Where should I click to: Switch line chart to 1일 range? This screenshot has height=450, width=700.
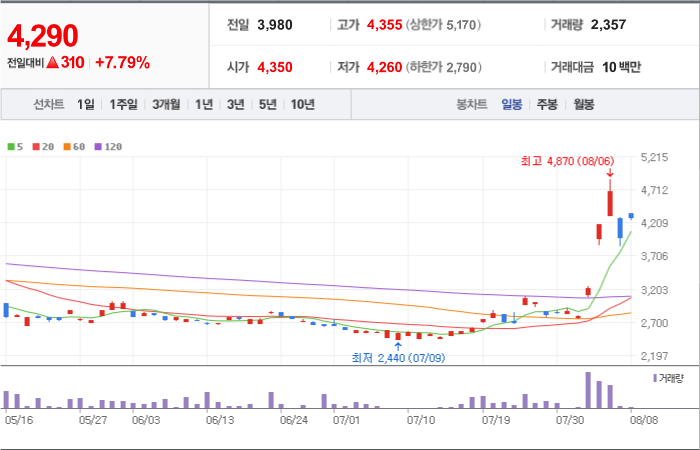click(x=86, y=104)
